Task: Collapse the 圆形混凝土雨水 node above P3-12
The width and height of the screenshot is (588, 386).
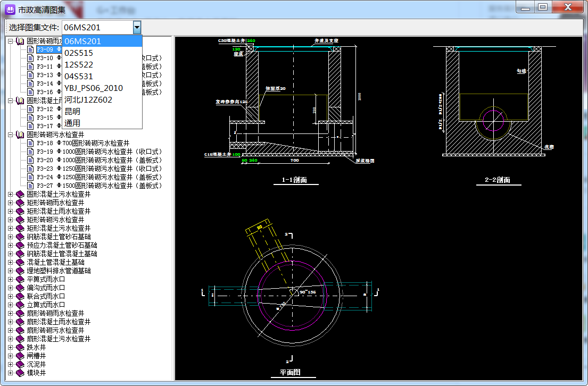Action: [11, 100]
